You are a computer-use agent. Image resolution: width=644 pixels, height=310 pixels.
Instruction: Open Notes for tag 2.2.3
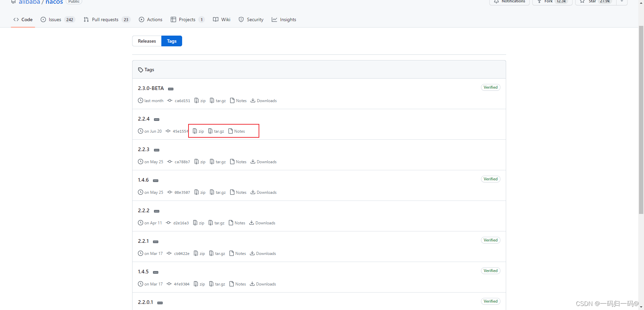pos(238,162)
